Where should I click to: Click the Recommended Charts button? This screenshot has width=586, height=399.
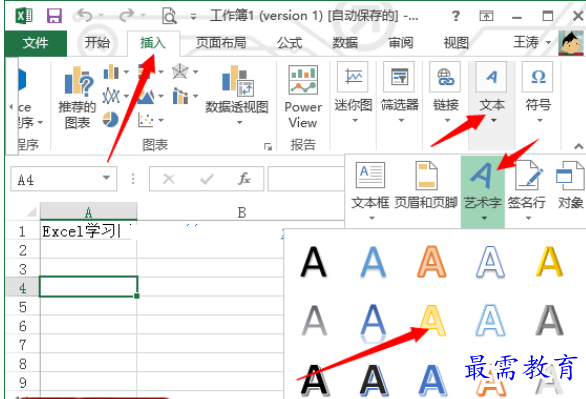pyautogui.click(x=77, y=97)
